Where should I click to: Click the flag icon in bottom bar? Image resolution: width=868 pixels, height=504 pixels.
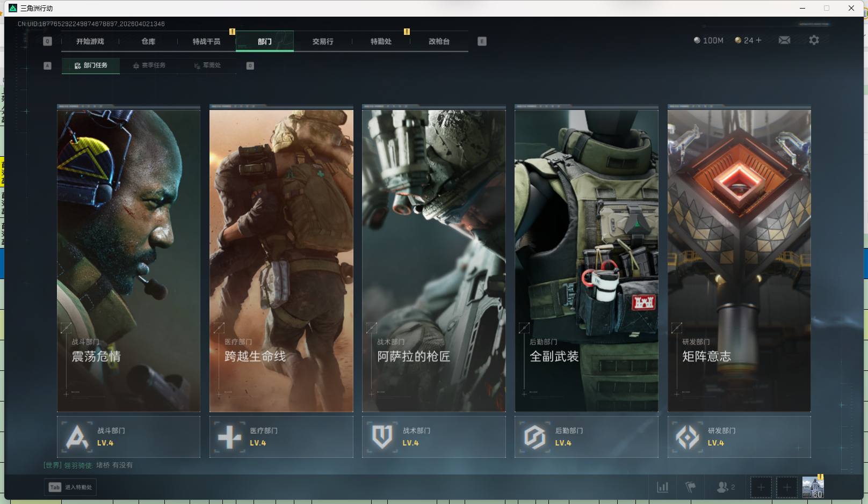coord(691,487)
